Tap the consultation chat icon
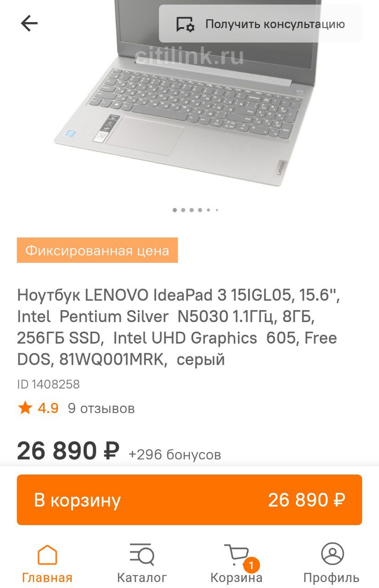This screenshot has width=379, height=588. coord(185,24)
